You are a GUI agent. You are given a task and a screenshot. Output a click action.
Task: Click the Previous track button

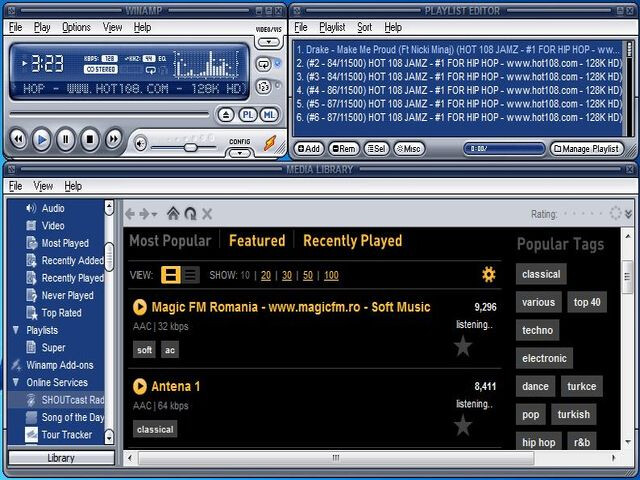coord(18,140)
